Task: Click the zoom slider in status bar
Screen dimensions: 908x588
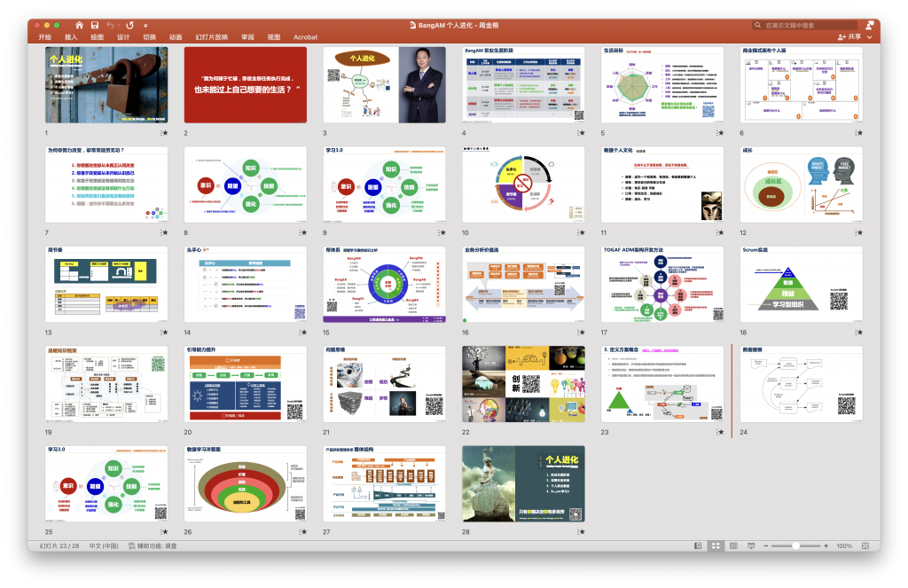Action: (795, 545)
